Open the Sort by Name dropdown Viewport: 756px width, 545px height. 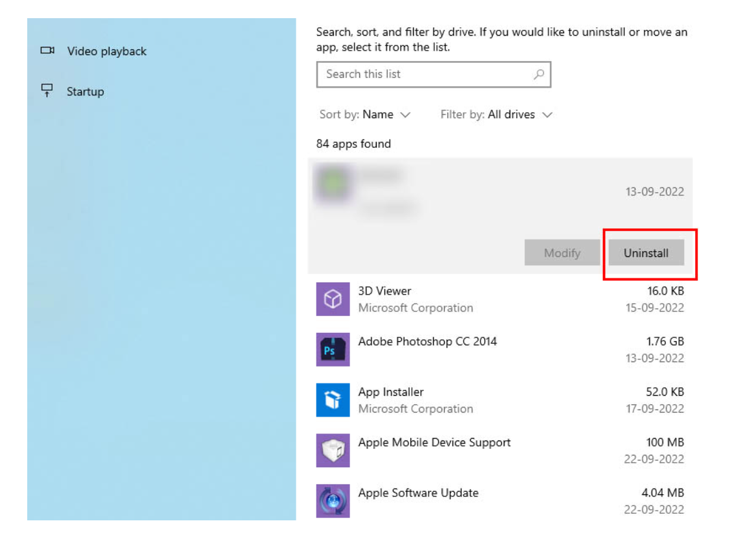tap(364, 114)
